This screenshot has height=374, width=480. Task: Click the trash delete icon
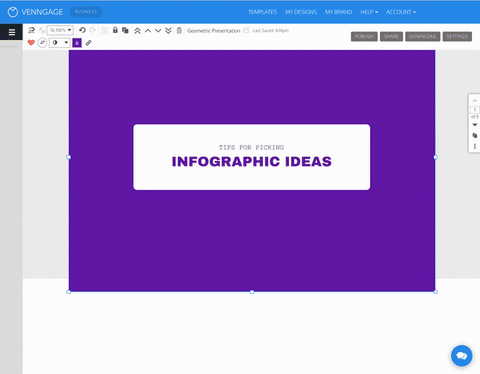coord(179,31)
